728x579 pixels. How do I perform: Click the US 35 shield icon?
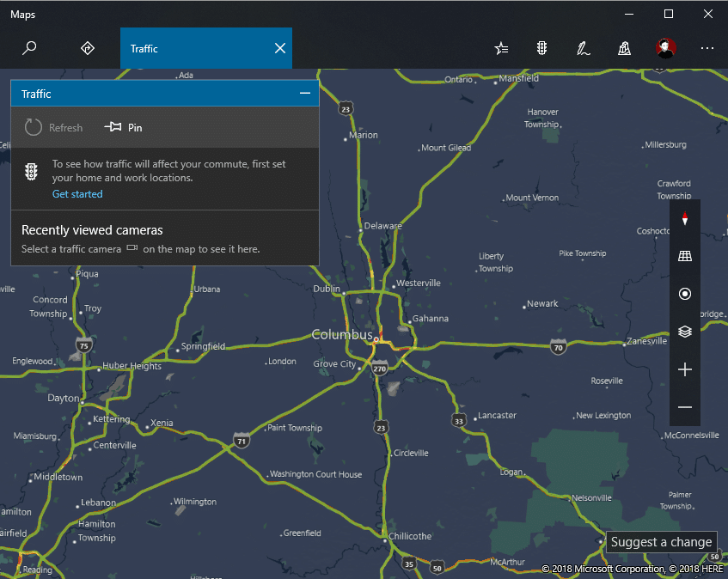click(408, 564)
